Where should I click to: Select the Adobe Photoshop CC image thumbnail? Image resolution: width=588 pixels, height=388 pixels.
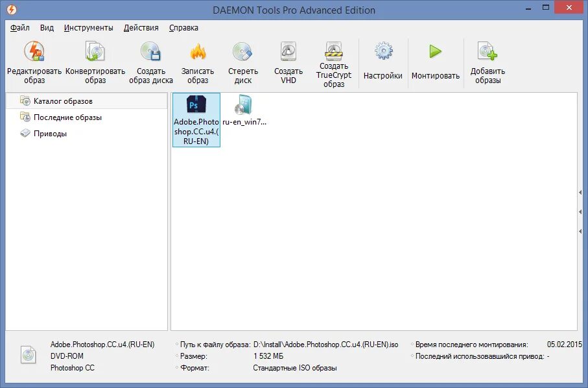pos(196,119)
